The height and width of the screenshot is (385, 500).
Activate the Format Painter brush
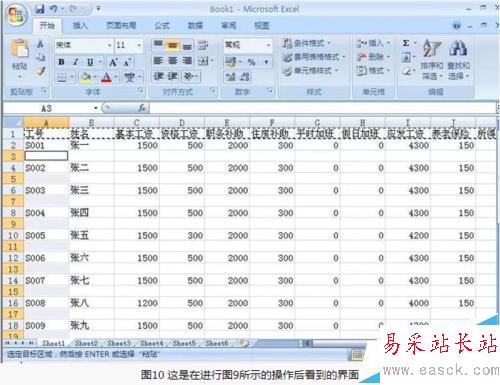[40, 71]
